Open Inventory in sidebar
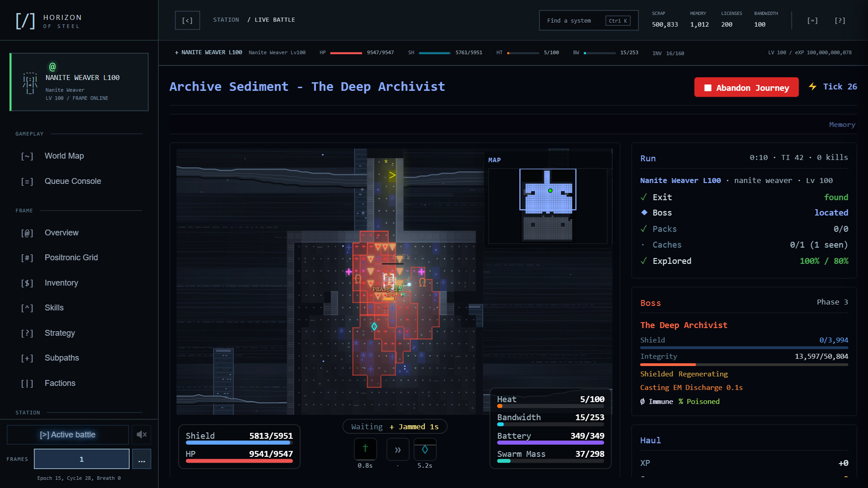The height and width of the screenshot is (488, 868). click(61, 283)
